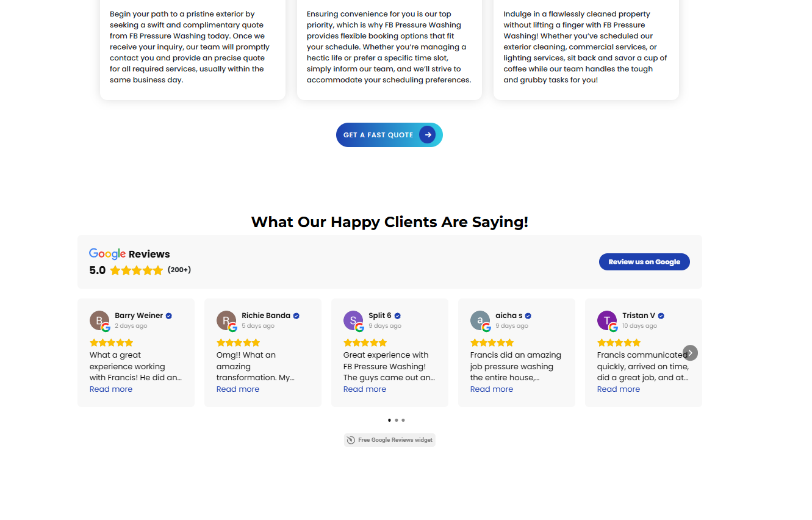Expand the Split 6 review with Read more
The width and height of the screenshot is (812, 520).
click(x=365, y=389)
